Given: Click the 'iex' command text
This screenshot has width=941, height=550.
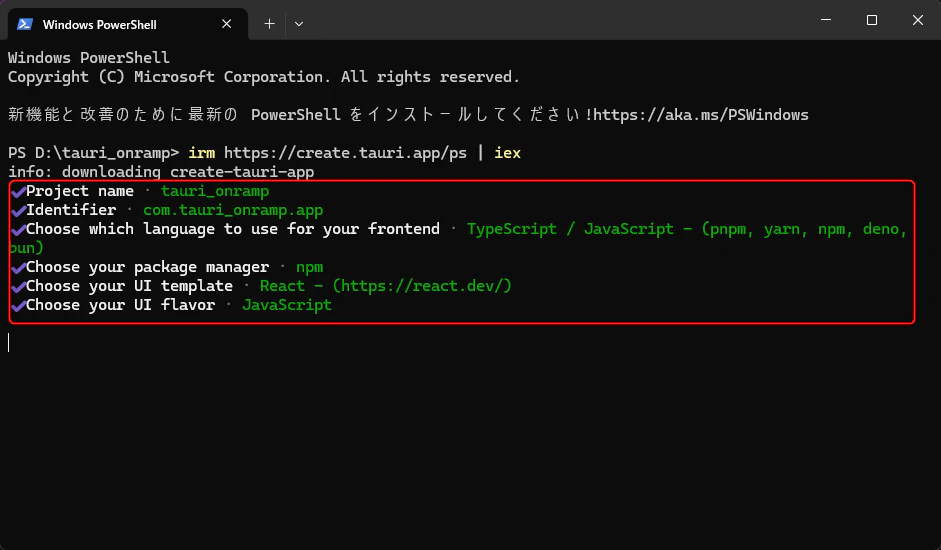Looking at the screenshot, I should [x=507, y=153].
